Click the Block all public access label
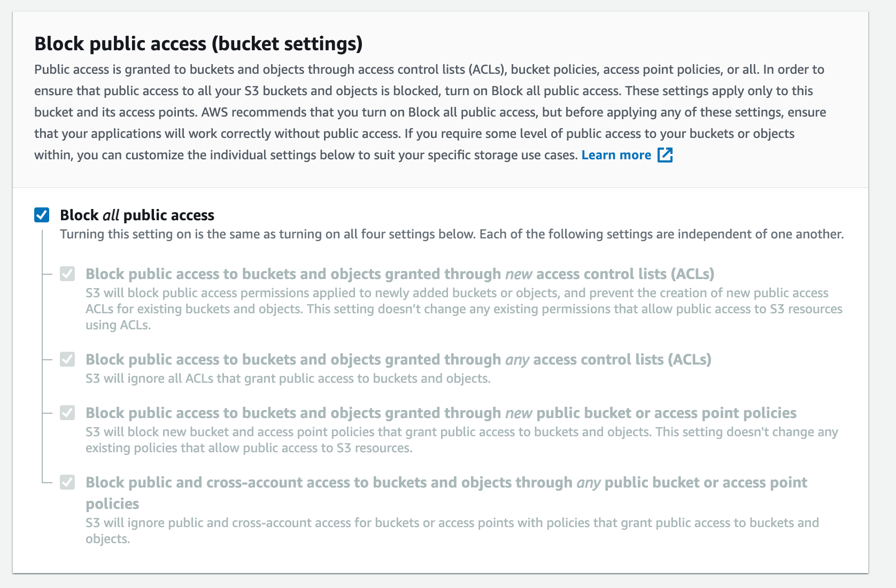 pos(137,215)
